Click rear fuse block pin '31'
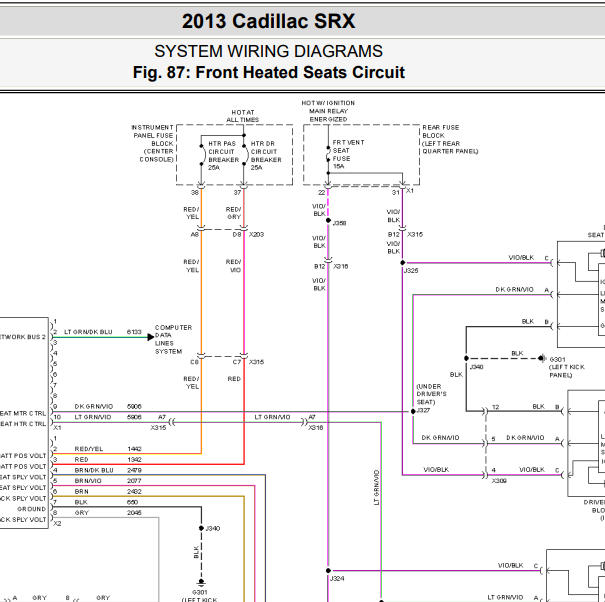The image size is (605, 602). [396, 192]
